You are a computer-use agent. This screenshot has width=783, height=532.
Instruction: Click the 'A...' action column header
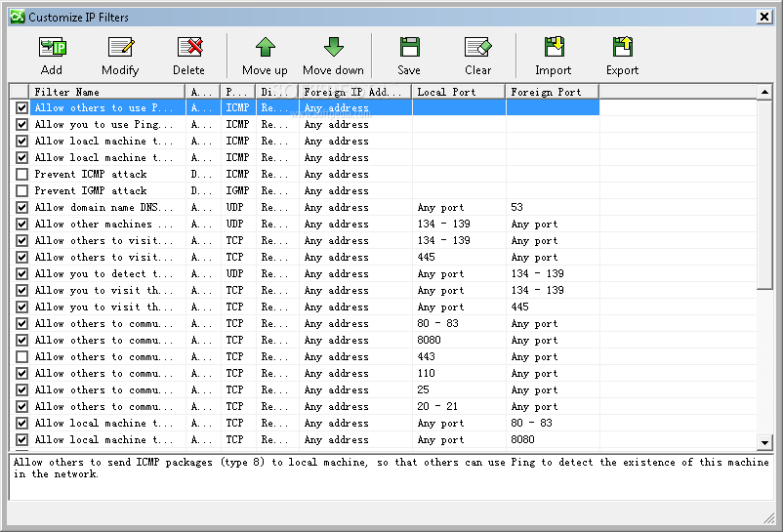tap(203, 92)
